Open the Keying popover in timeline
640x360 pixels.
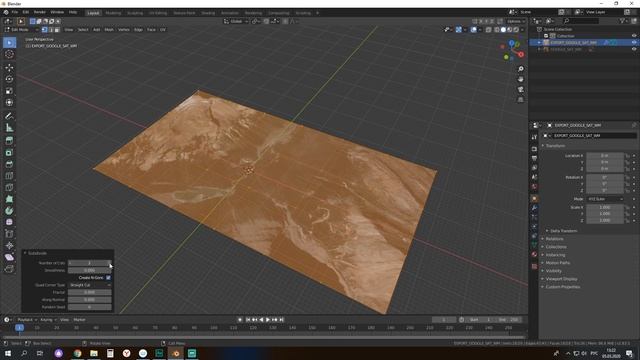click(x=48, y=320)
